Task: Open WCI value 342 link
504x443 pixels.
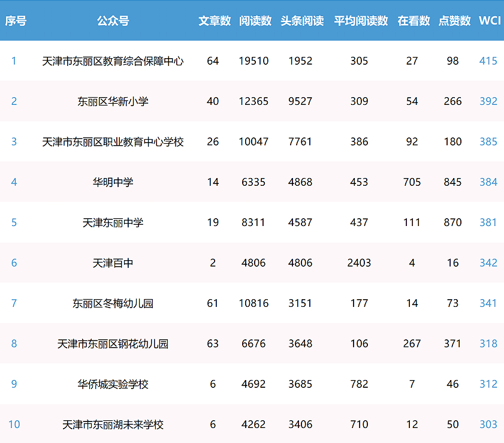Action: pyautogui.click(x=488, y=263)
